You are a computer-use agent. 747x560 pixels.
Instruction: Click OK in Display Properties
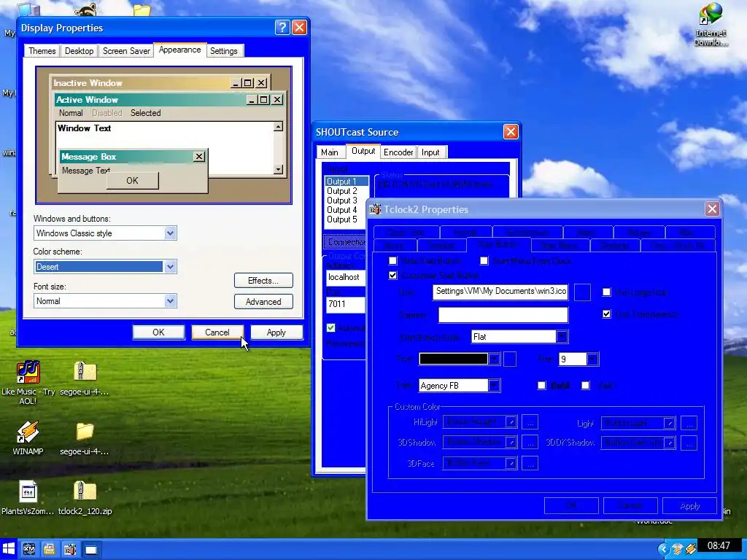coord(158,332)
